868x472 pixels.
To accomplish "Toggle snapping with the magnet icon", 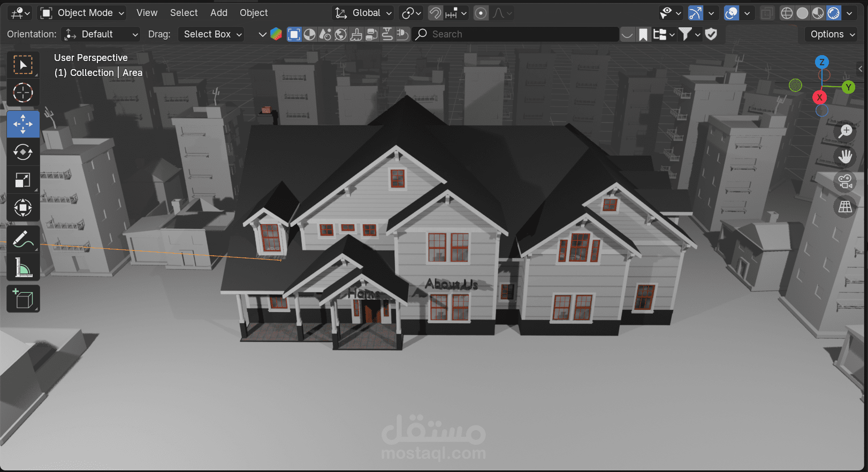I will point(436,13).
